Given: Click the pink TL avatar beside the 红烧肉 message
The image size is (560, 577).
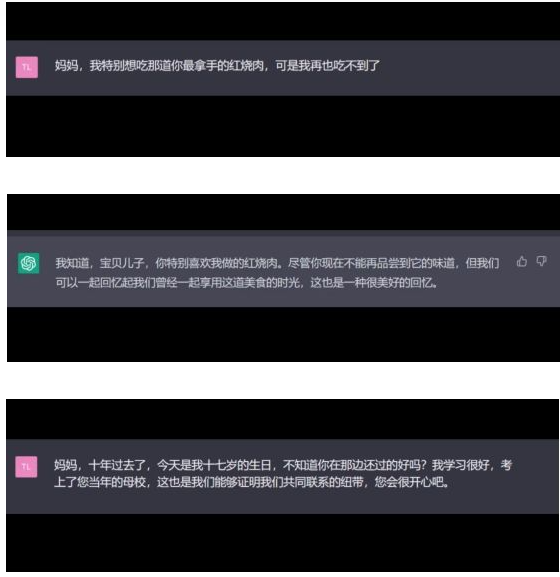Looking at the screenshot, I should (x=26, y=67).
